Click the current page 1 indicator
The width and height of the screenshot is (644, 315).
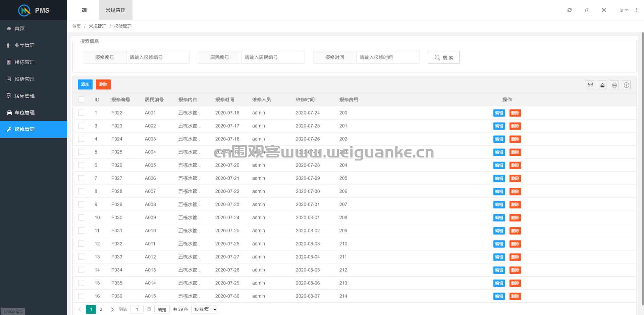pos(91,309)
